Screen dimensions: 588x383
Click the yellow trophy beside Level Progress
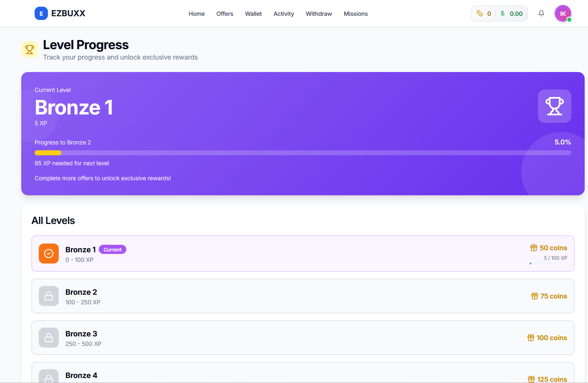tap(30, 50)
